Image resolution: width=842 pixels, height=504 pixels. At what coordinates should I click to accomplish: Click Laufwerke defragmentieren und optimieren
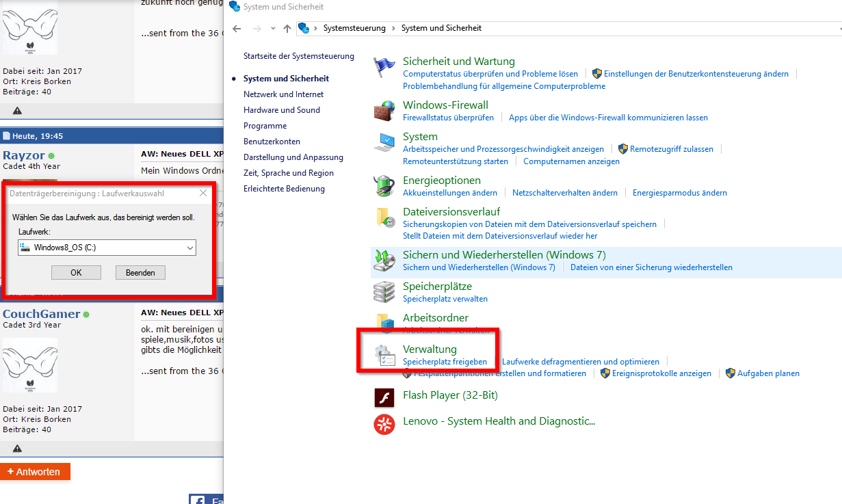pyautogui.click(x=581, y=362)
